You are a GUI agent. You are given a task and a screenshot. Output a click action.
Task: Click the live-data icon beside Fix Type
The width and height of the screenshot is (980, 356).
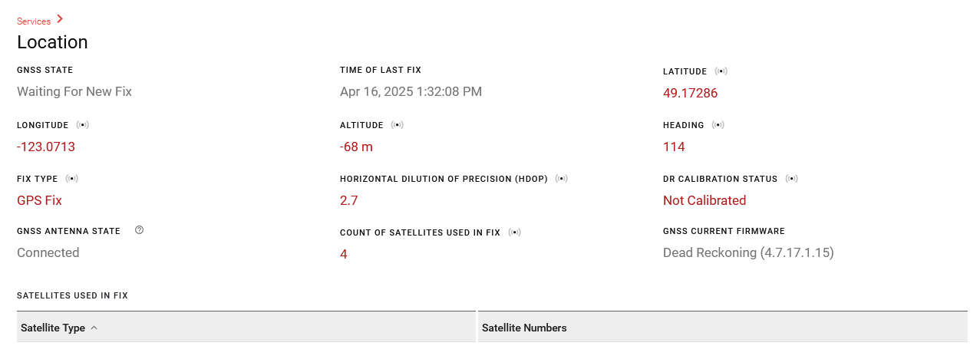point(71,179)
